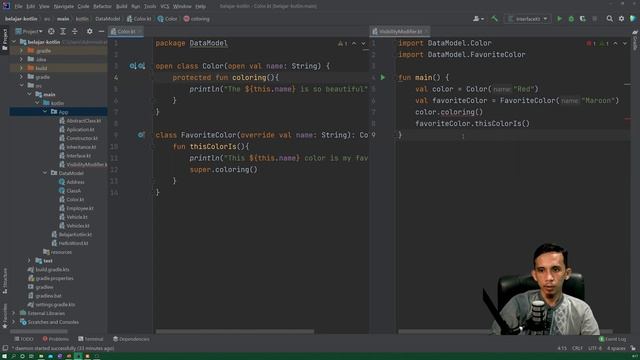Viewport: 640px width, 360px height.
Task: Click Color.kt editor horizontal scrollbar
Action: point(235,331)
